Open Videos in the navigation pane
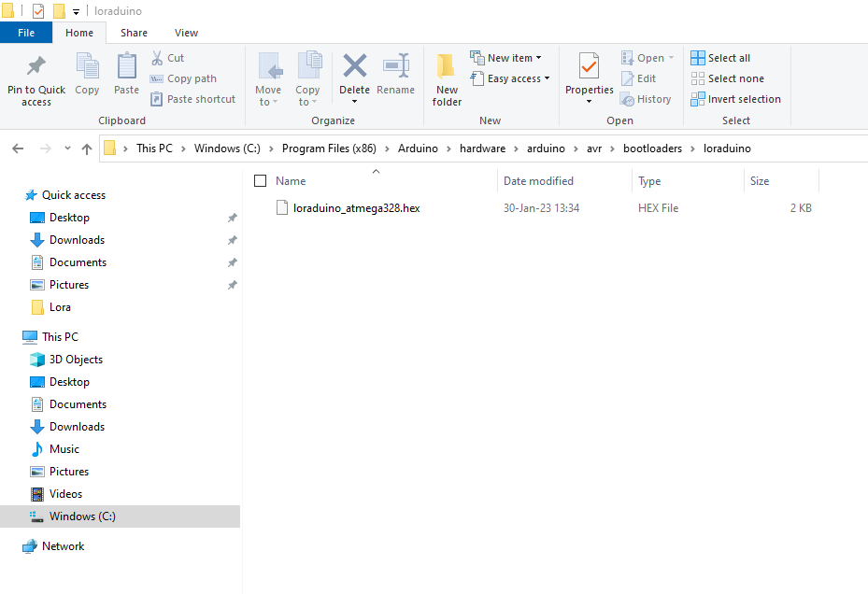This screenshot has width=868, height=594. [x=65, y=494]
